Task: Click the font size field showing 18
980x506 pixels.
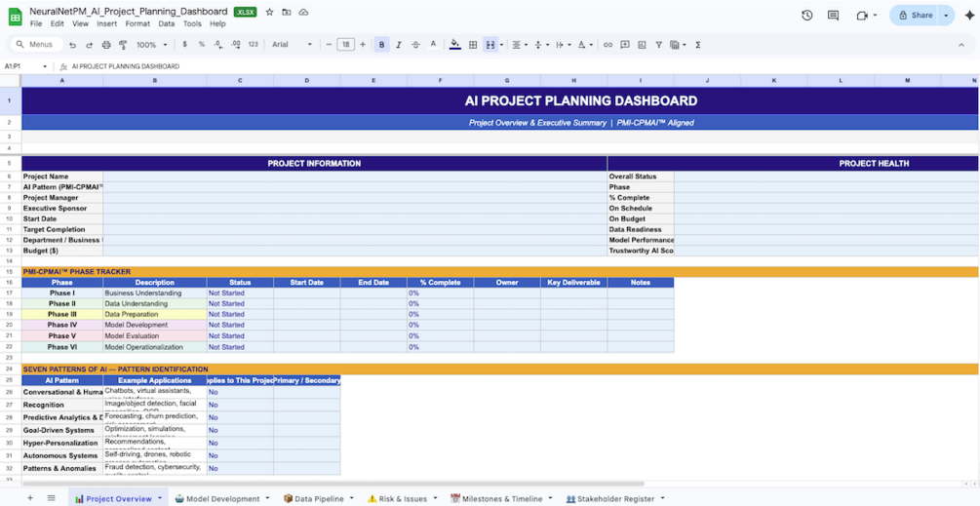Action: (345, 45)
